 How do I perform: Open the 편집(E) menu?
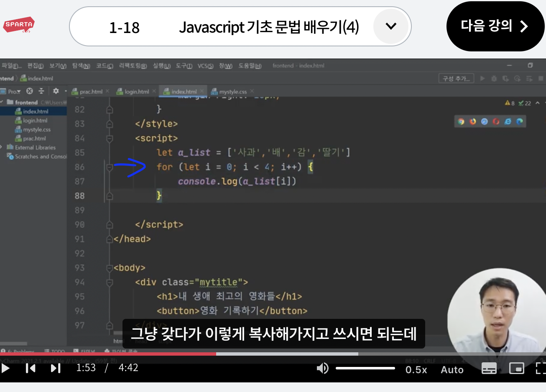(36, 66)
